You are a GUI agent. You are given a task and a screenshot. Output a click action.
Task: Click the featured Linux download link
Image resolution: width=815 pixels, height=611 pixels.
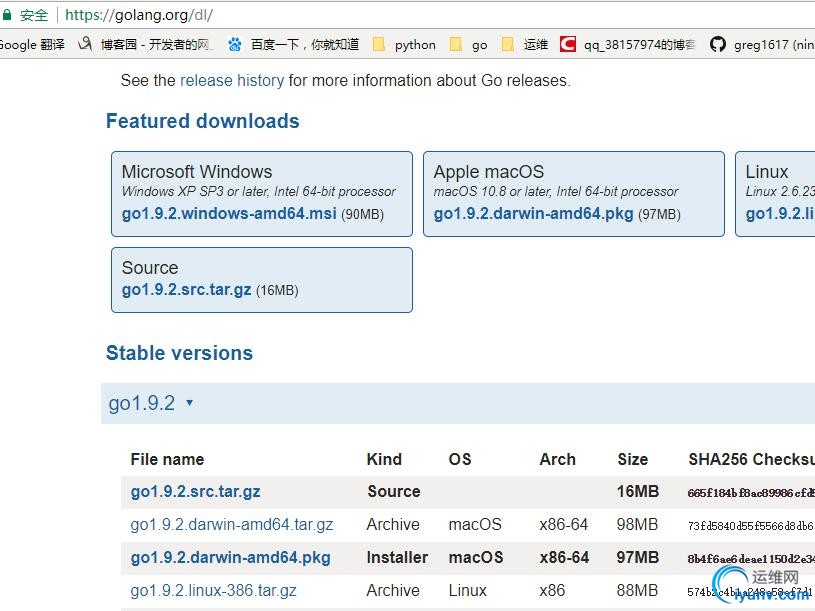coord(780,214)
